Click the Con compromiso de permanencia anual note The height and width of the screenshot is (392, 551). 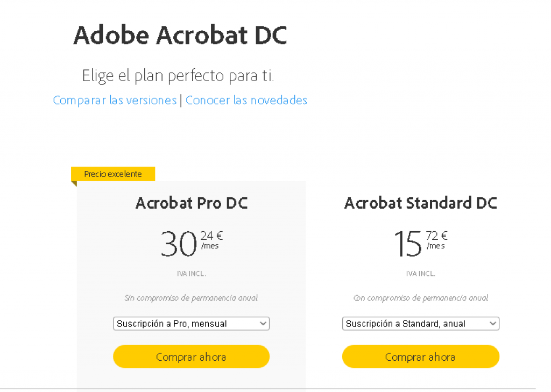coord(420,298)
